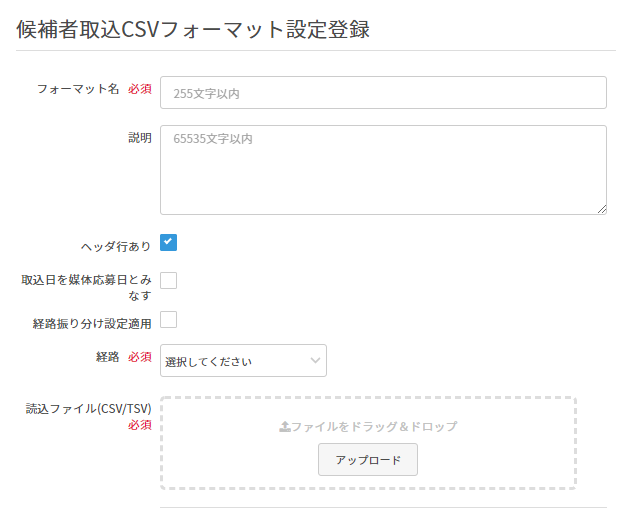Click into the 説明 text area

click(383, 169)
